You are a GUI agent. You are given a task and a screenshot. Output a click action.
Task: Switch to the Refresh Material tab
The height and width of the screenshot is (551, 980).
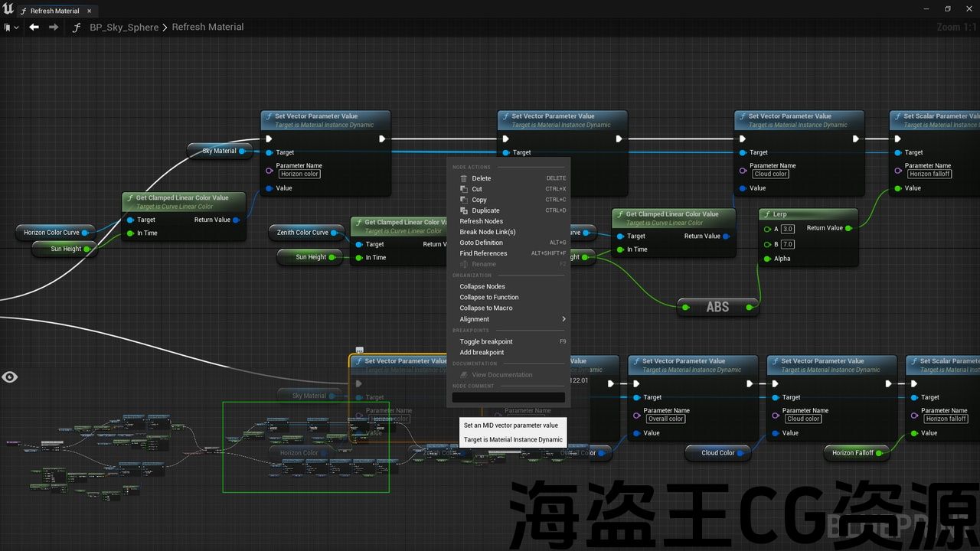[x=54, y=11]
